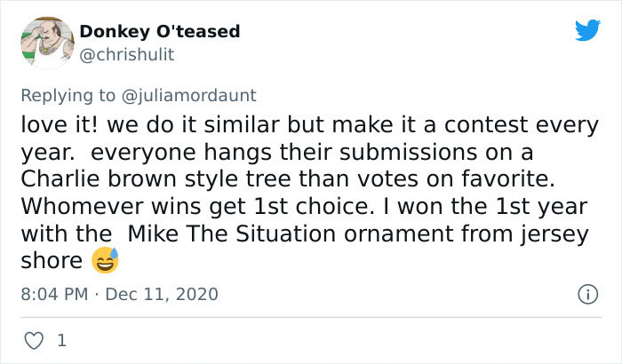Open the tweet info icon
Image resolution: width=622 pixels, height=364 pixels.
586,293
